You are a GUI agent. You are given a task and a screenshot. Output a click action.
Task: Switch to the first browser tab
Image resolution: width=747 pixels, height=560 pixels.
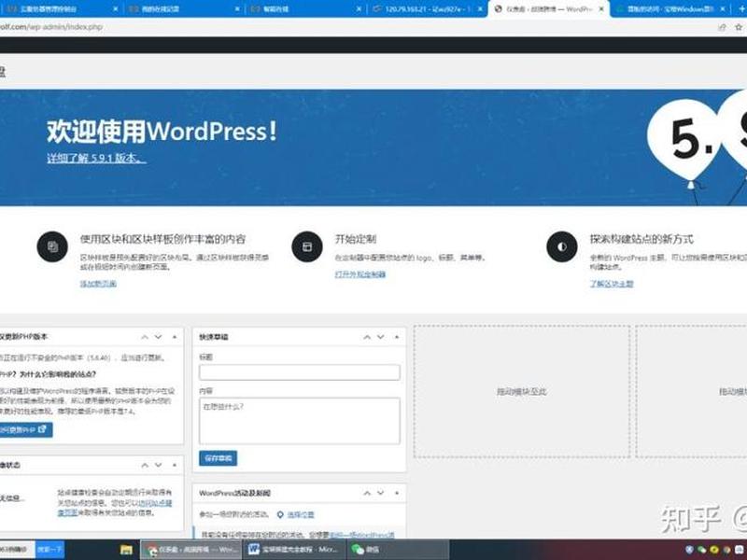coord(60,9)
